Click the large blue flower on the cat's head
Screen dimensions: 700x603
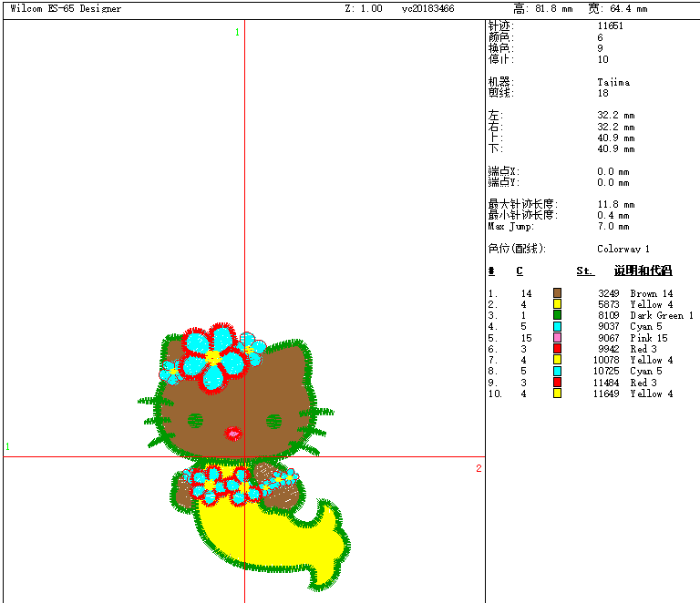tap(213, 357)
